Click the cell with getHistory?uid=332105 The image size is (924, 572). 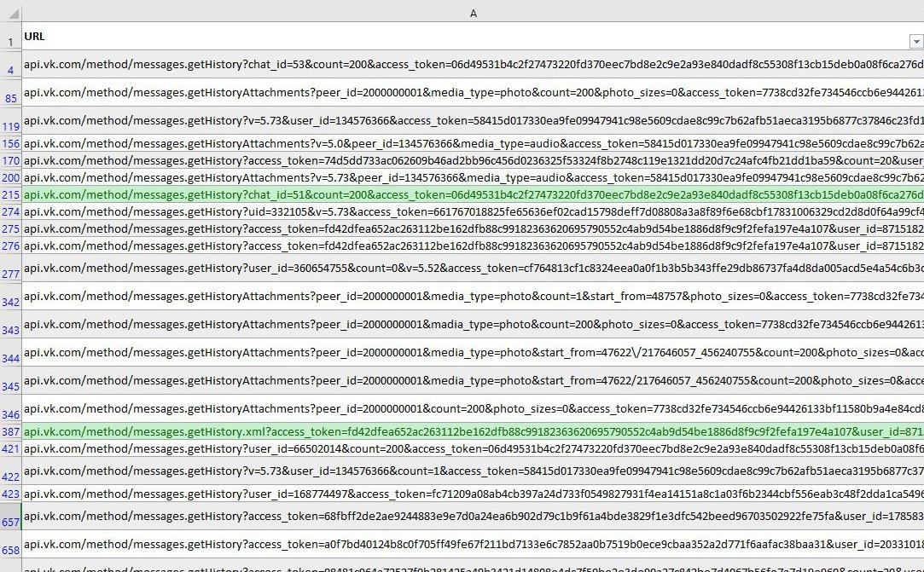(x=473, y=211)
